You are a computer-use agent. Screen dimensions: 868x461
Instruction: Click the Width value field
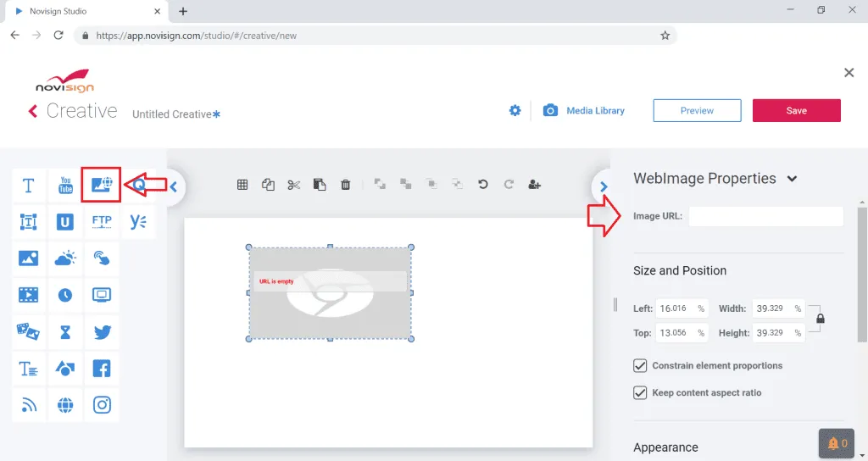(778, 308)
